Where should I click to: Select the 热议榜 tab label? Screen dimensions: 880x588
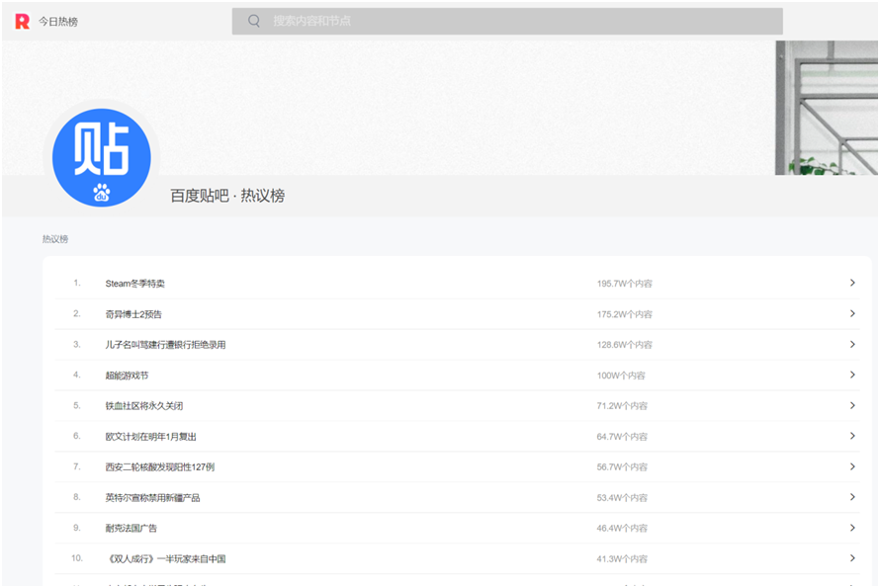click(55, 239)
